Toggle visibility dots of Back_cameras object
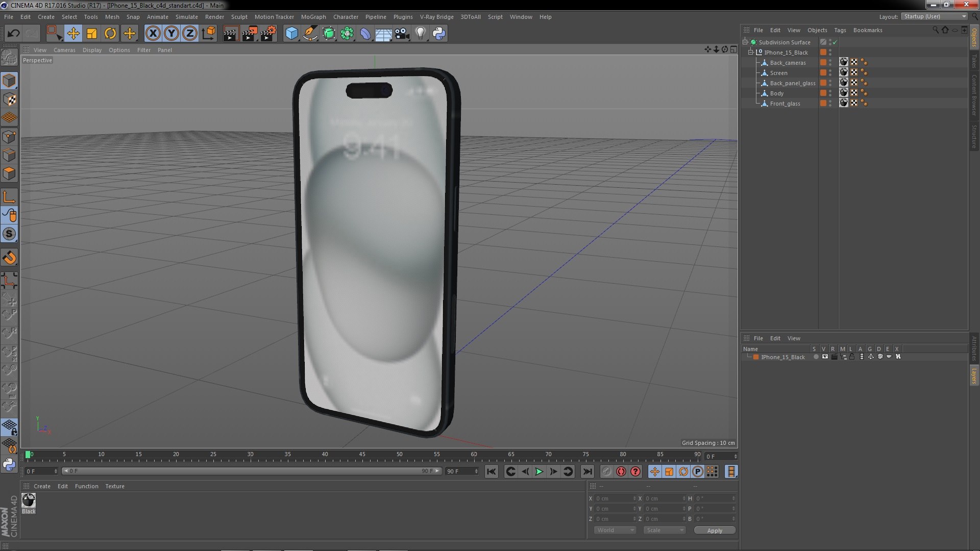The height and width of the screenshot is (551, 980). [x=830, y=63]
